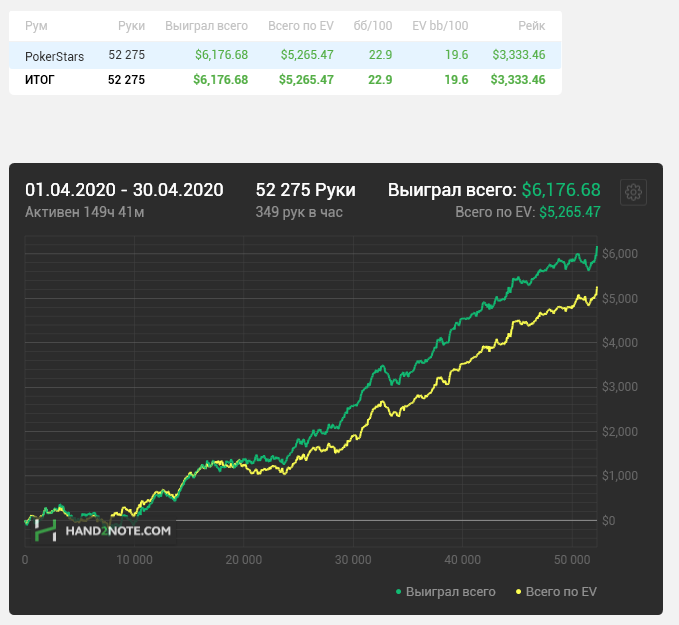Click the ИТОГ row winnings $6,176.68
Screen dimensions: 679x625
(x=220, y=80)
